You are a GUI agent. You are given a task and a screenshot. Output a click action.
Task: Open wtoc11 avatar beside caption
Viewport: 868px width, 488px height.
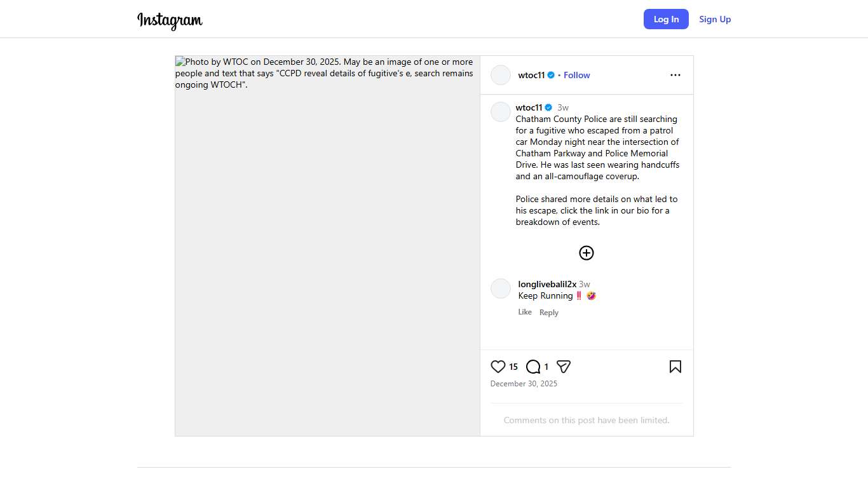(x=501, y=112)
